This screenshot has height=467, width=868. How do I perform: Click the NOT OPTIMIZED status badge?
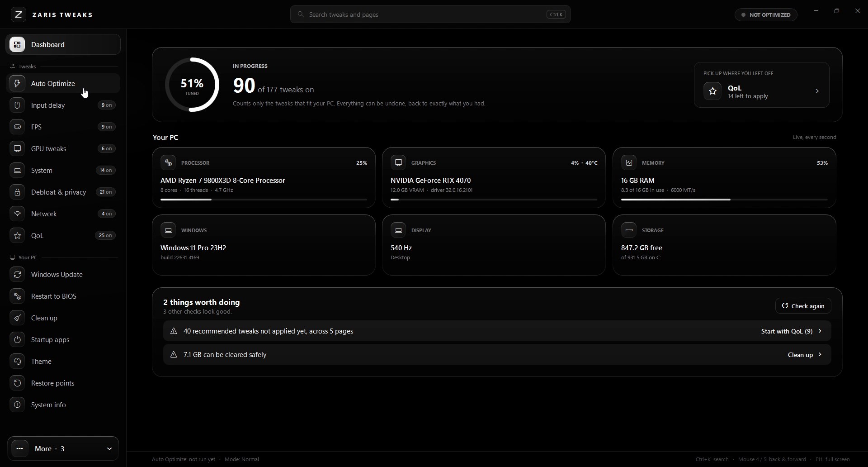(766, 15)
